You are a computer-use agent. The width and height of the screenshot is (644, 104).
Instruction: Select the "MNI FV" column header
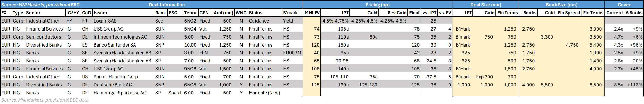pos(312,13)
